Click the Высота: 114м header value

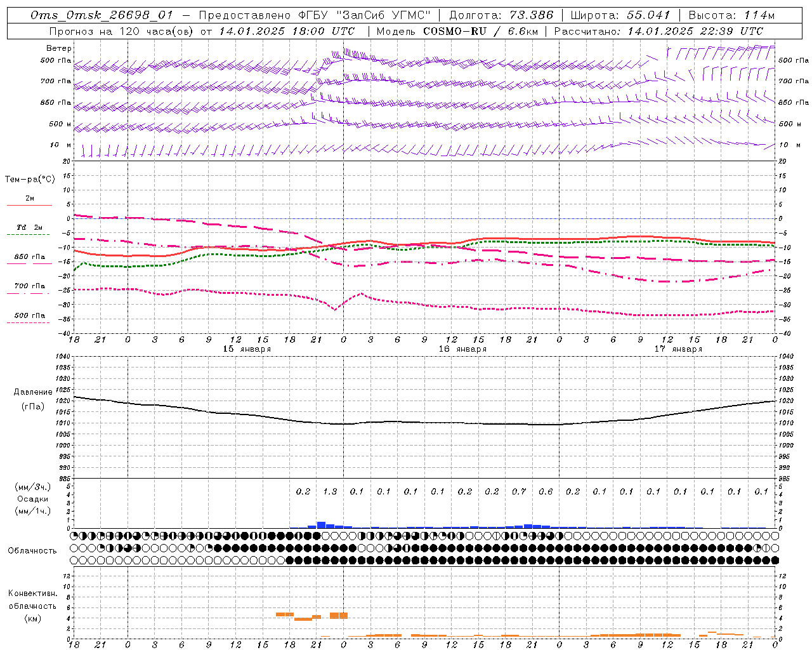click(x=731, y=15)
